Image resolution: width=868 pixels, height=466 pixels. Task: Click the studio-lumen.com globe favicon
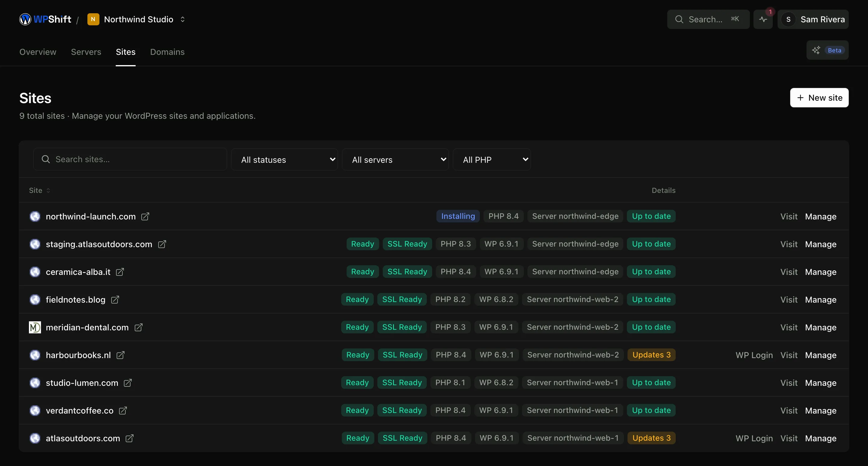click(x=35, y=383)
